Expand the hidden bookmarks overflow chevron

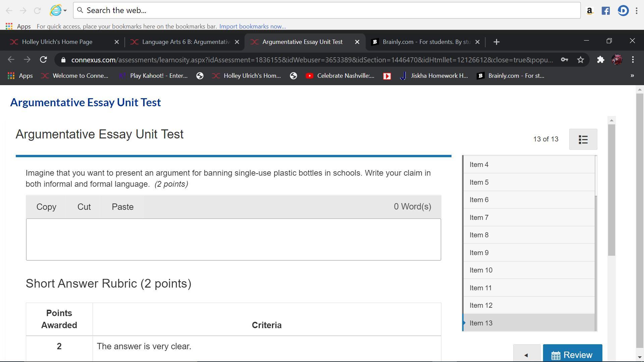(x=632, y=76)
